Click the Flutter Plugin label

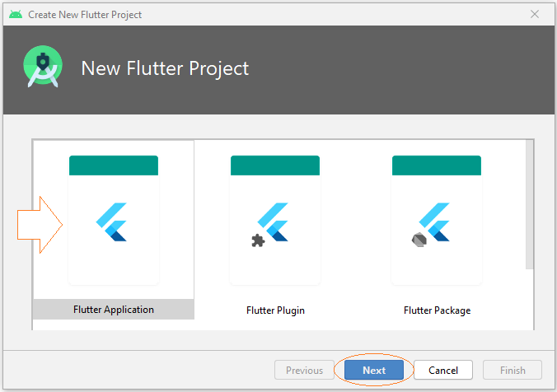point(275,310)
